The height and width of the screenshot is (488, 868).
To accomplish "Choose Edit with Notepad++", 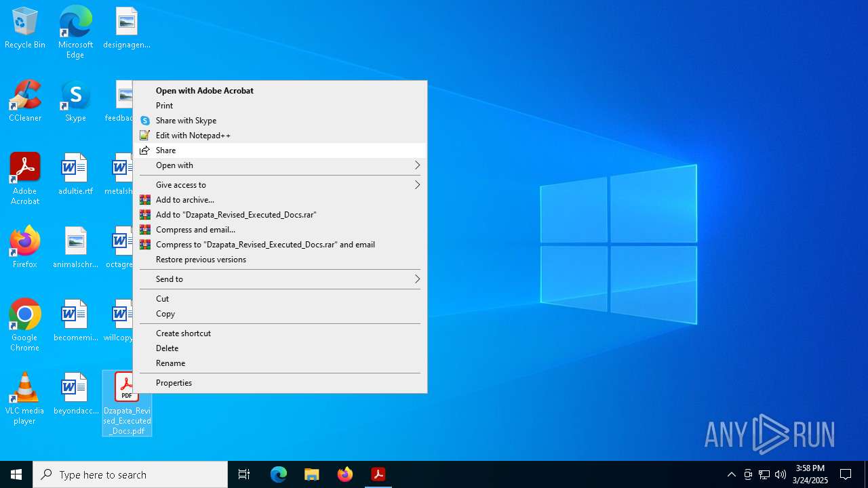I will coord(280,136).
